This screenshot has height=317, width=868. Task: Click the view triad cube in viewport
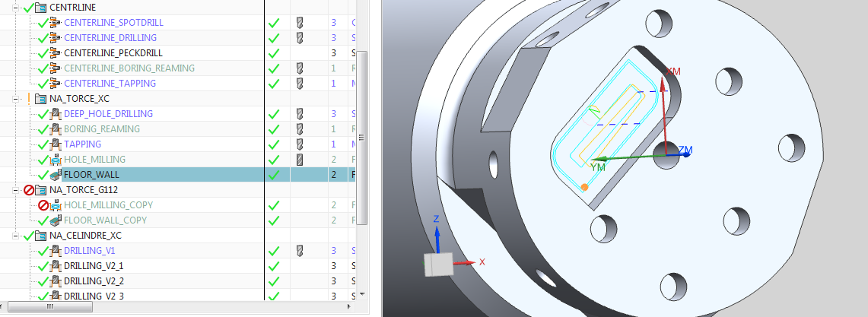click(x=437, y=264)
